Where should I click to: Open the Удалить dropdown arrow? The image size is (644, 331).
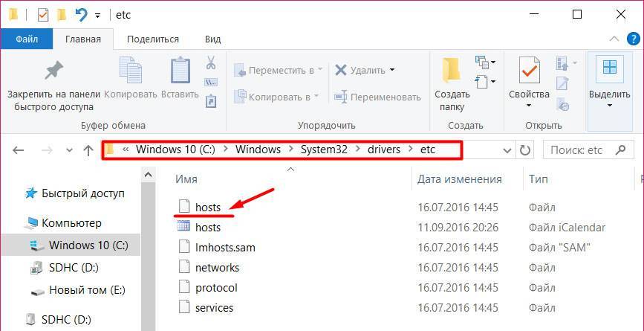tap(391, 69)
